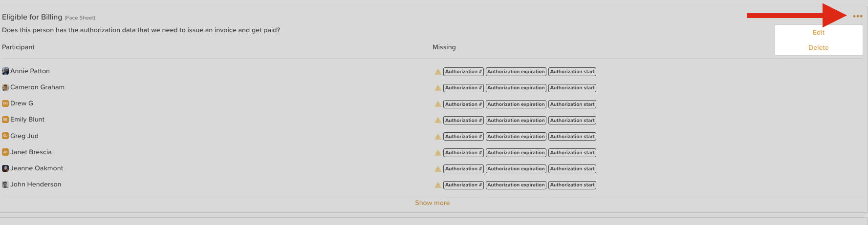
Task: Open John Henderson's participant record
Action: coord(36,184)
